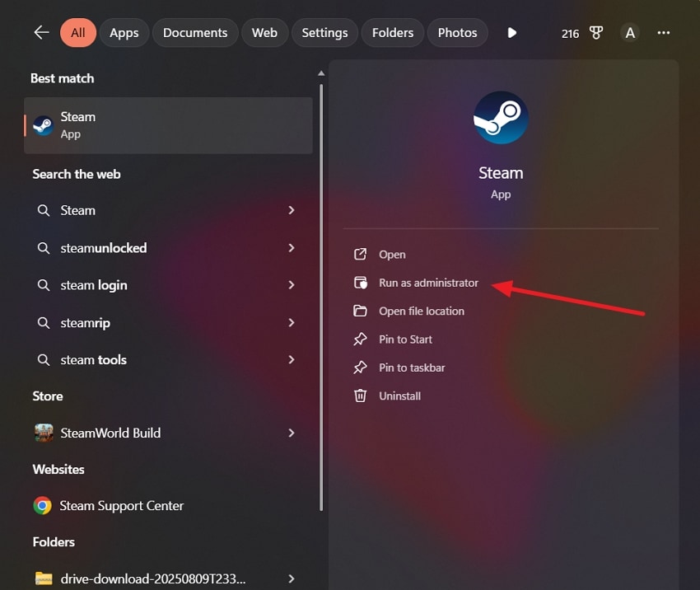The image size is (700, 590).
Task: Switch to the Documents filter tab
Action: click(x=195, y=33)
